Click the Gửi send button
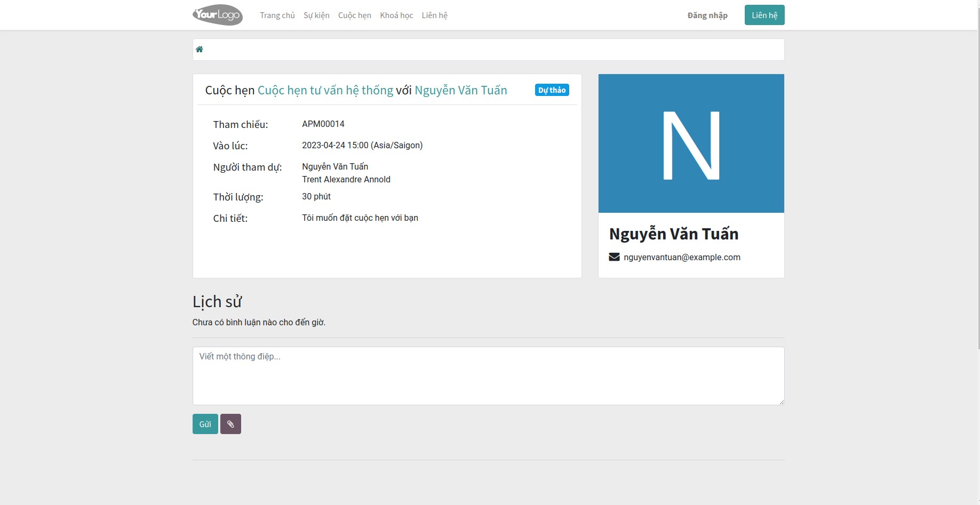The height and width of the screenshot is (505, 980). click(x=205, y=424)
